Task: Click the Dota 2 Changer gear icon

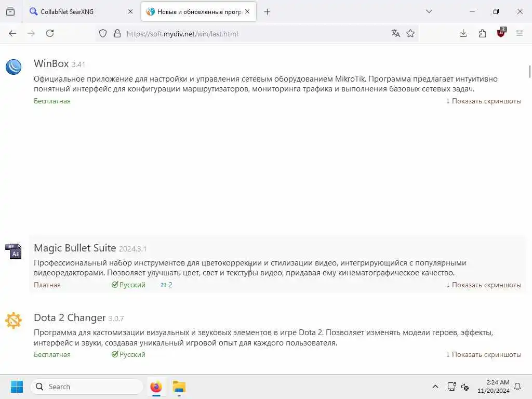Action: click(x=14, y=321)
